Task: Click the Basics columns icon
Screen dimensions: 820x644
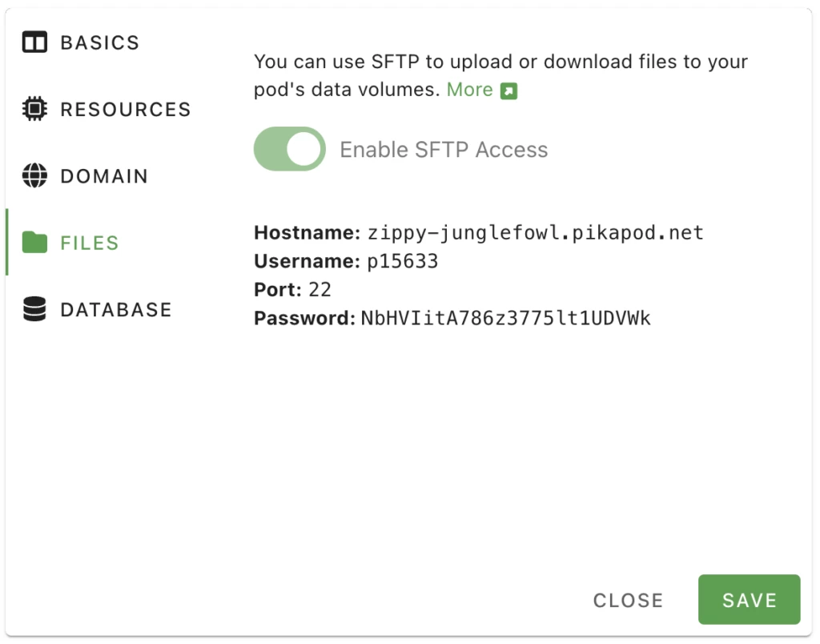Action: [x=34, y=42]
